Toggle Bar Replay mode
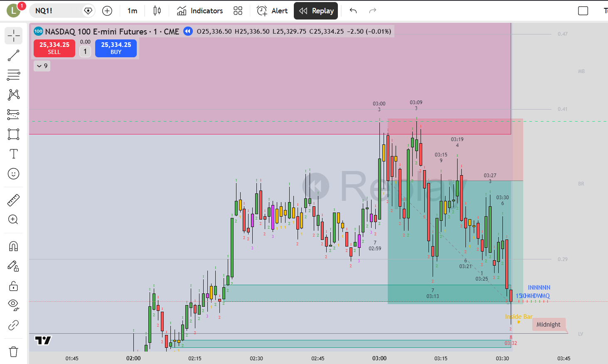This screenshot has width=608, height=364. tap(316, 11)
